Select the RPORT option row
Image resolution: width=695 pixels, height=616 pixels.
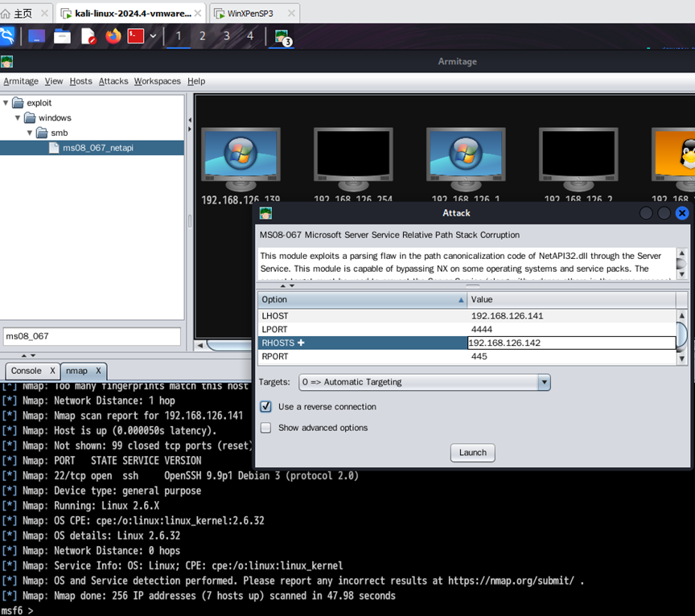tap(362, 356)
